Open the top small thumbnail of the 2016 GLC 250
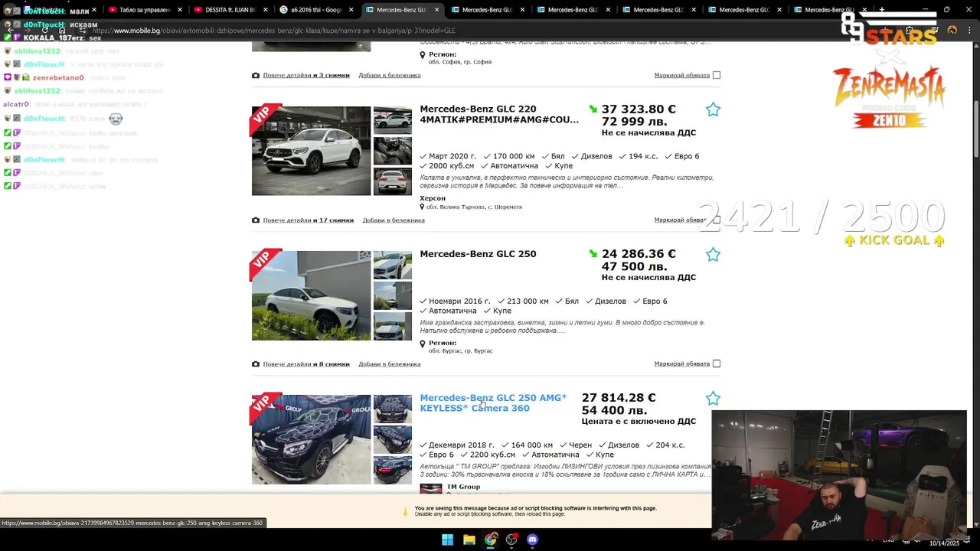The width and height of the screenshot is (980, 551). (393, 265)
